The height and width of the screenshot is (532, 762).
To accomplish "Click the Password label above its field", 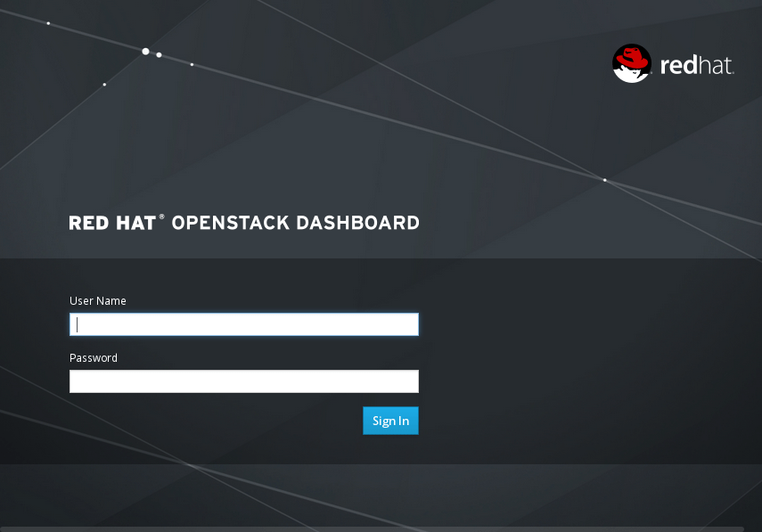I will pyautogui.click(x=94, y=357).
